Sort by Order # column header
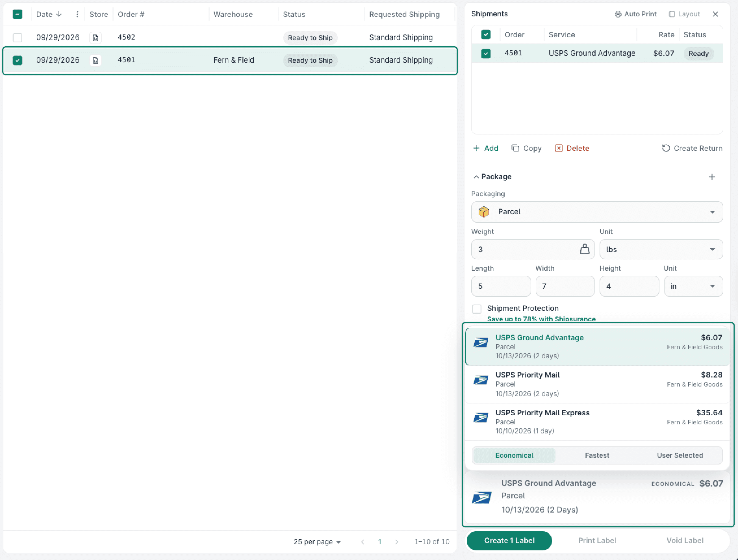Viewport: 738px width, 560px height. pos(131,14)
